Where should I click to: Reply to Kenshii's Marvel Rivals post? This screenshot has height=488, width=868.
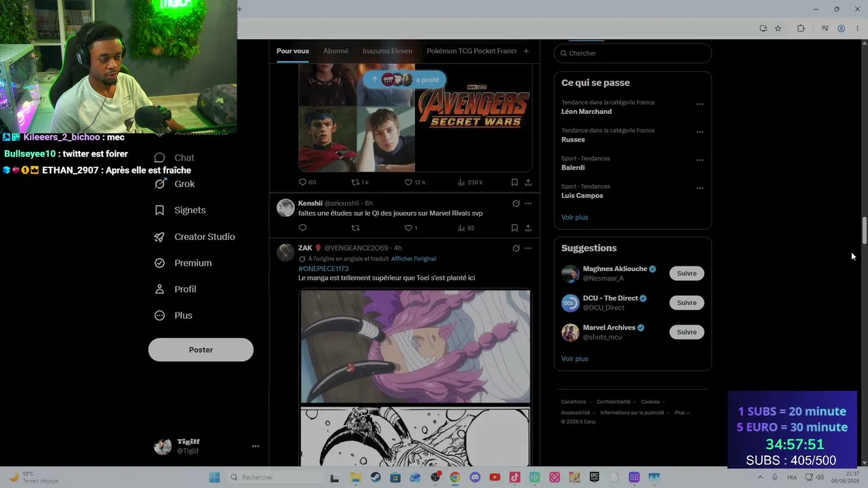302,228
